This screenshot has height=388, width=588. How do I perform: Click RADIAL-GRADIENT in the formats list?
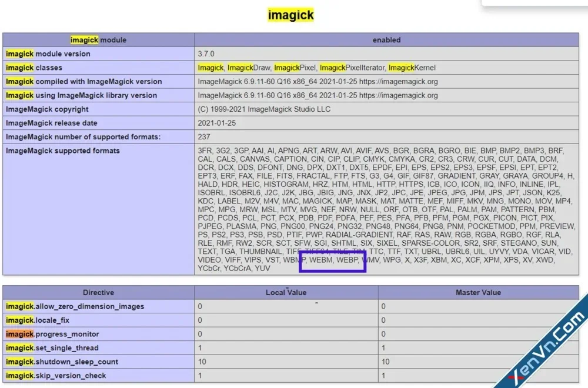click(x=359, y=235)
